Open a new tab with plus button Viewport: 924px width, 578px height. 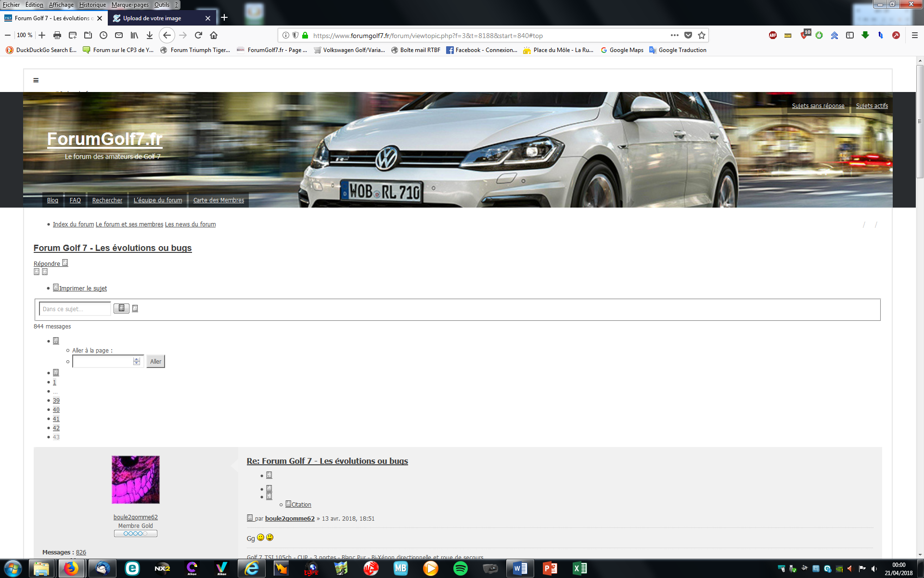point(224,18)
